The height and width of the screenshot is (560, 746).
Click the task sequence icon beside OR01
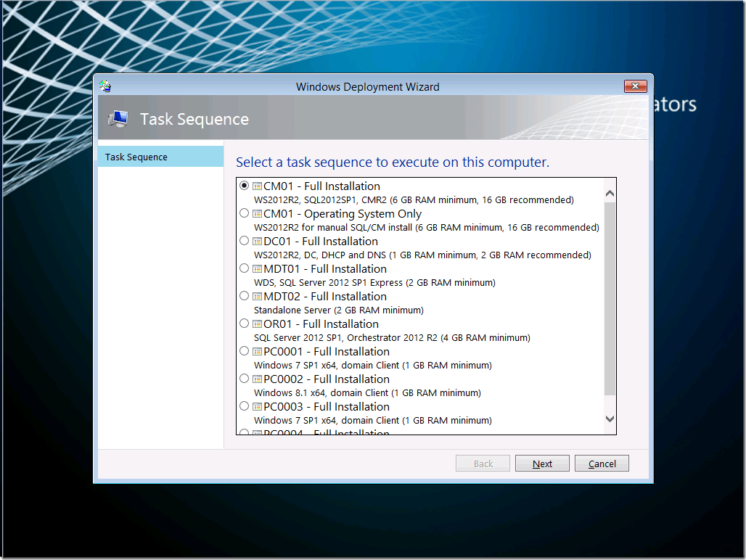coord(258,324)
